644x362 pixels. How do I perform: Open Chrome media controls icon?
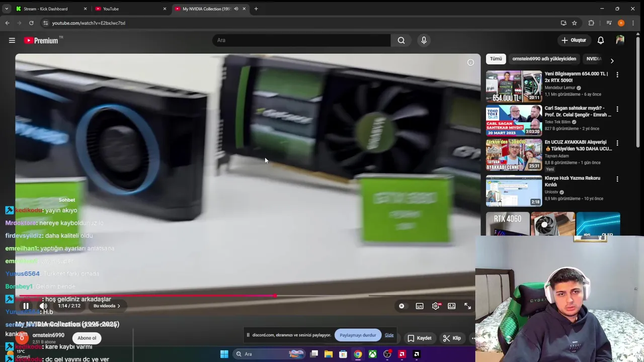click(609, 23)
